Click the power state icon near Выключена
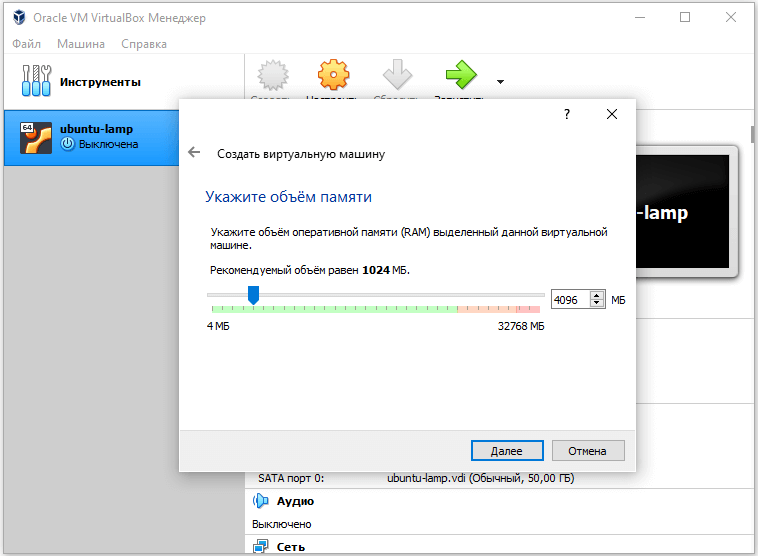The height and width of the screenshot is (556, 758). (x=68, y=144)
